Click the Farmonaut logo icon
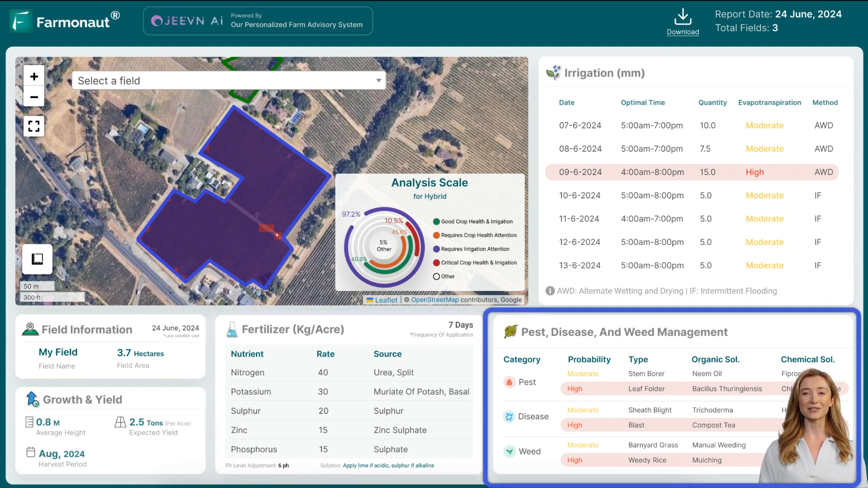This screenshot has width=868, height=488. [21, 21]
